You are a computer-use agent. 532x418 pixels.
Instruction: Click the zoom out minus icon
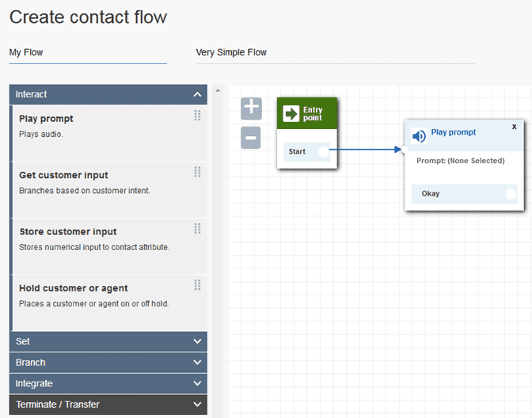tap(251, 139)
